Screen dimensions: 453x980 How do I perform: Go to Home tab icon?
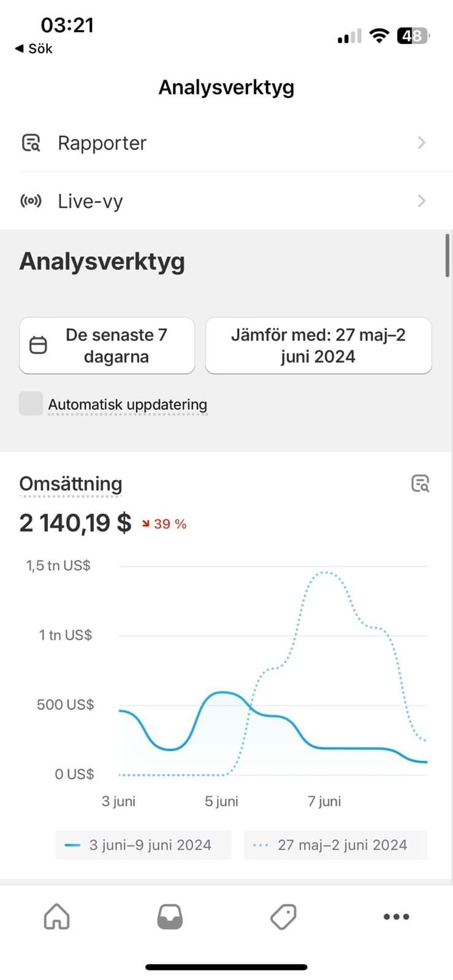coord(56,917)
